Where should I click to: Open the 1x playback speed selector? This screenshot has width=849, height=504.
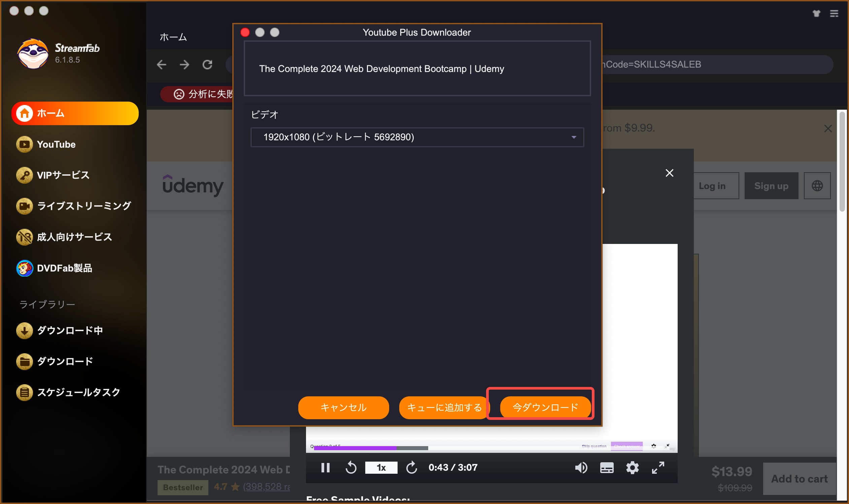(381, 468)
